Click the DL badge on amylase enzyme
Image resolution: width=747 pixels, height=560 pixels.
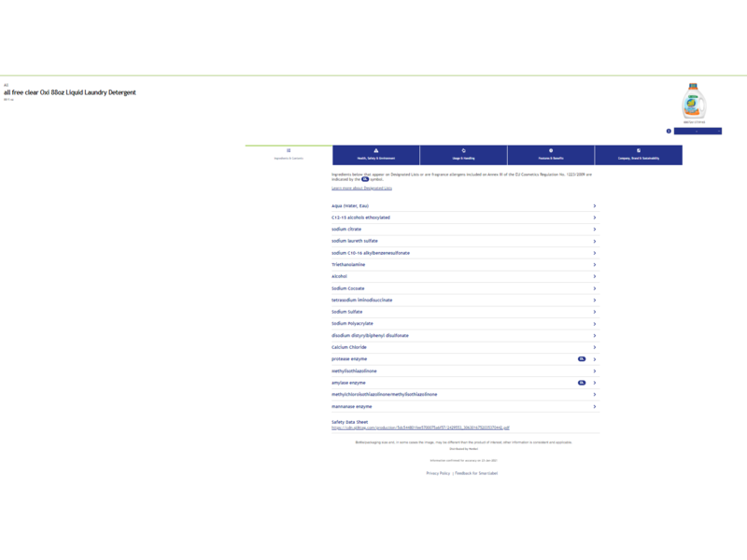click(x=581, y=383)
